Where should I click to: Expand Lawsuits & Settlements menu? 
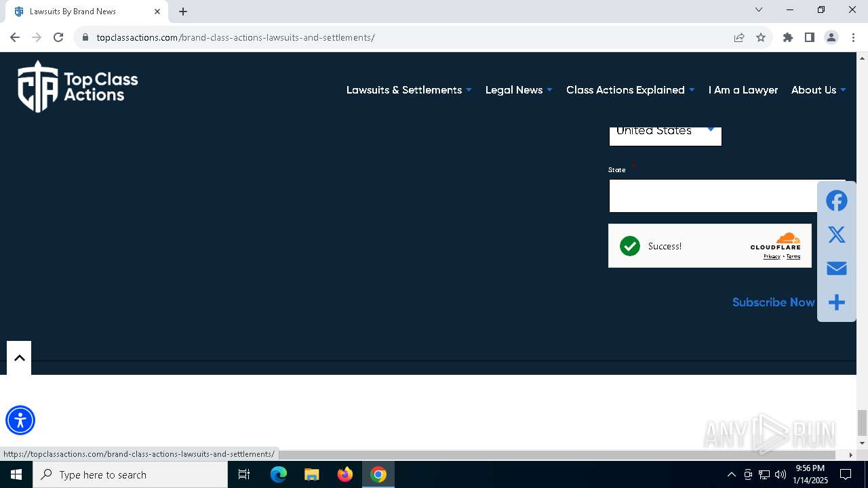[409, 89]
